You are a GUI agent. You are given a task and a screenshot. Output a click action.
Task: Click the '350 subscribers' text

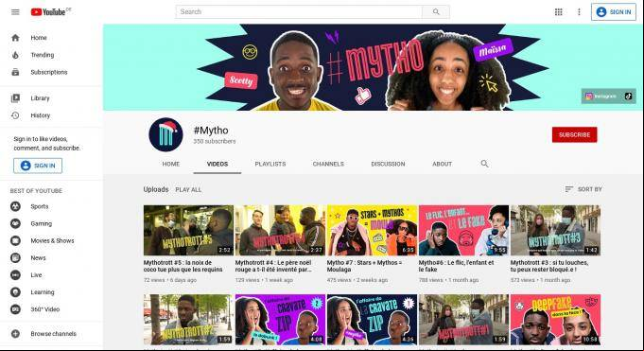tap(215, 141)
